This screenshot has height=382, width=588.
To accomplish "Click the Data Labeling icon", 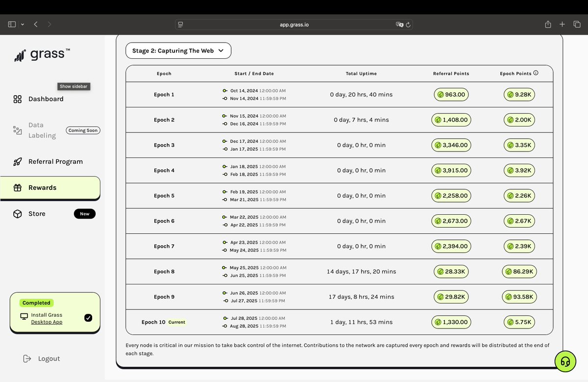I will (x=18, y=130).
